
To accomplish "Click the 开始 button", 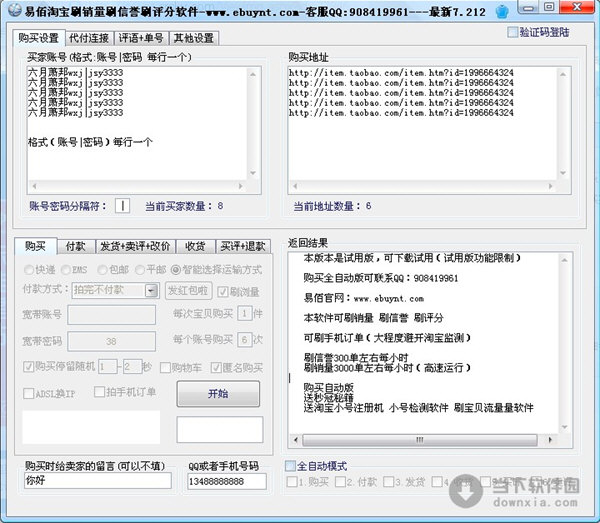I will coord(218,393).
